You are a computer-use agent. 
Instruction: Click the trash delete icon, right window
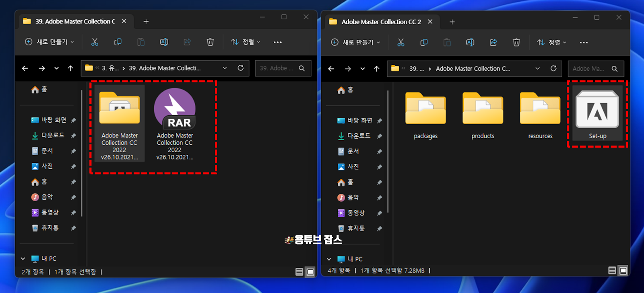[x=516, y=42]
